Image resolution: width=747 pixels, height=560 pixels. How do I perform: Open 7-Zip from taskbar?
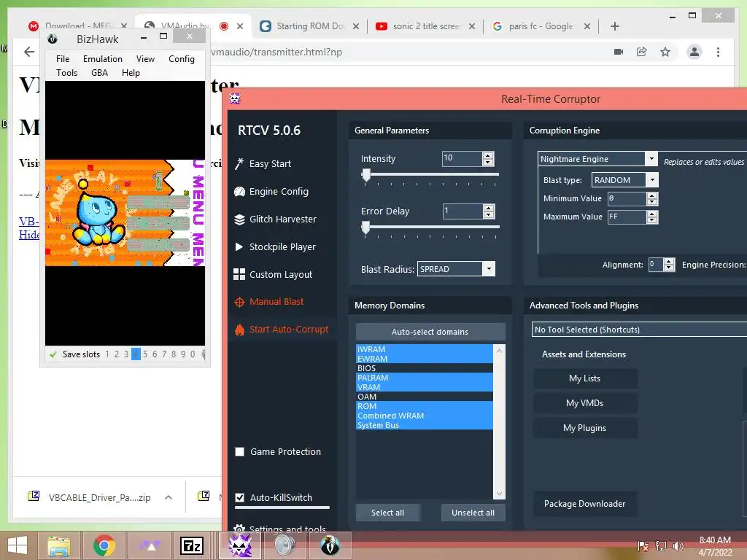192,545
